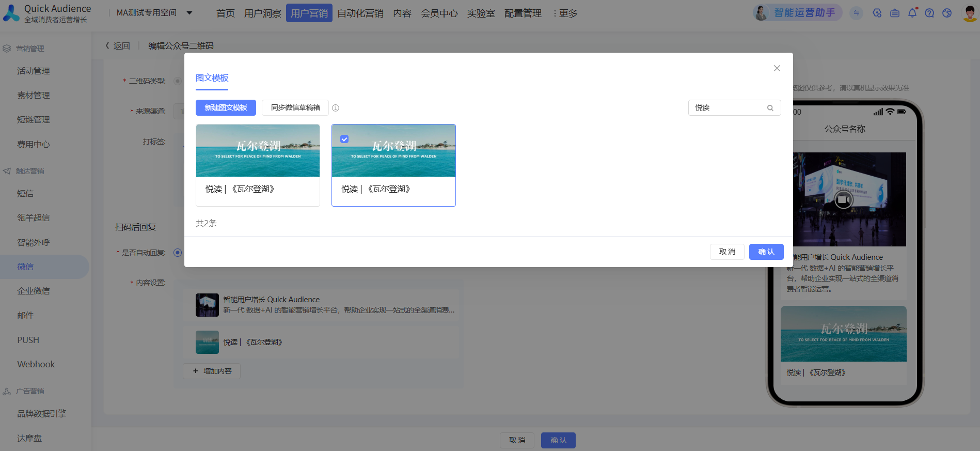The height and width of the screenshot is (451, 980).
Task: Click the info icon beside 同步微信草稿箱
Action: (336, 108)
